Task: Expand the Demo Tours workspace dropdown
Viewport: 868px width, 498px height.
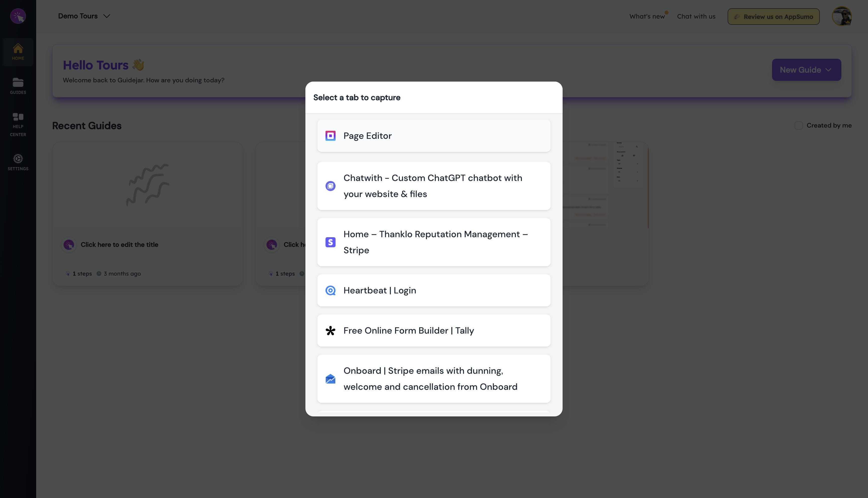Action: 84,16
